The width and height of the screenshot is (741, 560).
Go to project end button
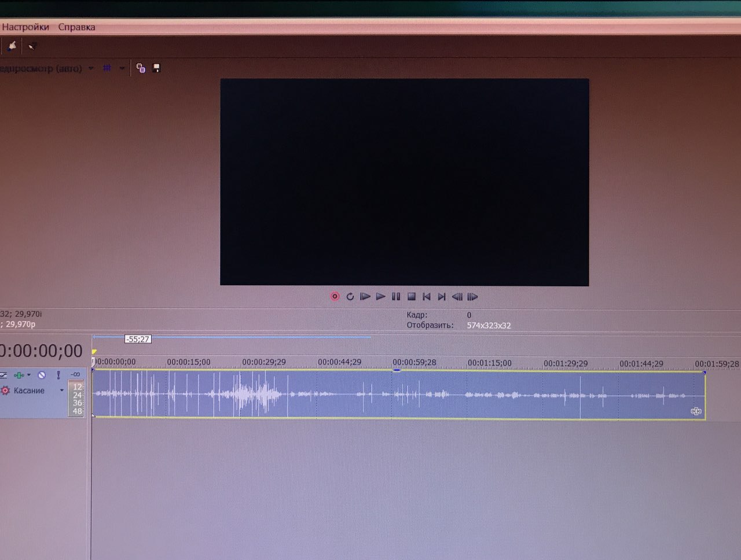(442, 297)
